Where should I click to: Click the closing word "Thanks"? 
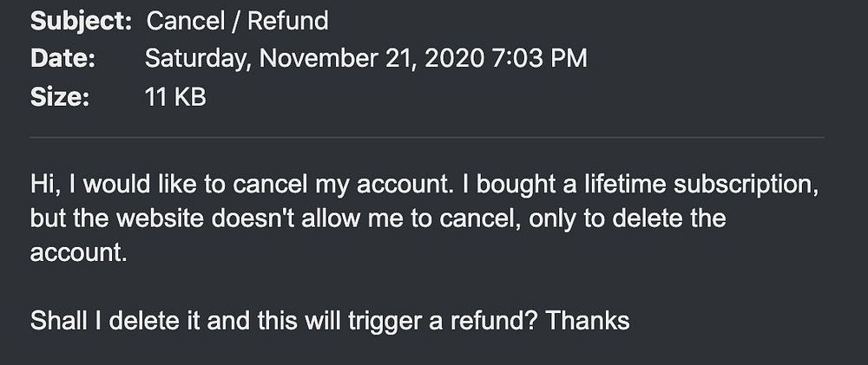coord(588,322)
